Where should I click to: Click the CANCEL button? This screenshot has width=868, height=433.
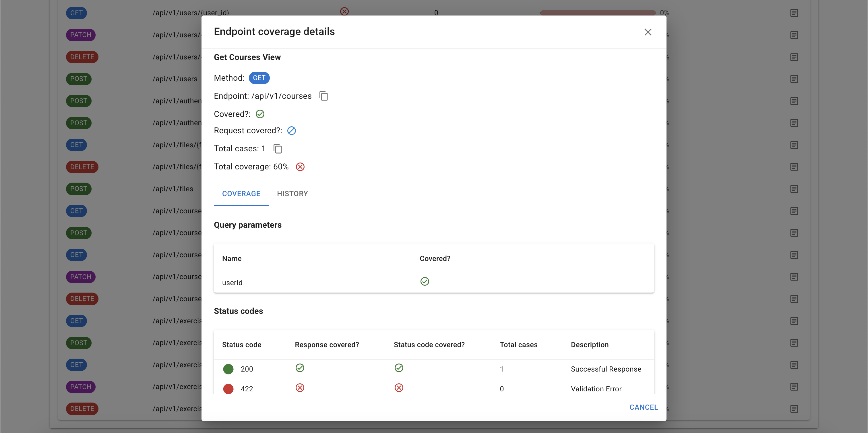coord(643,407)
